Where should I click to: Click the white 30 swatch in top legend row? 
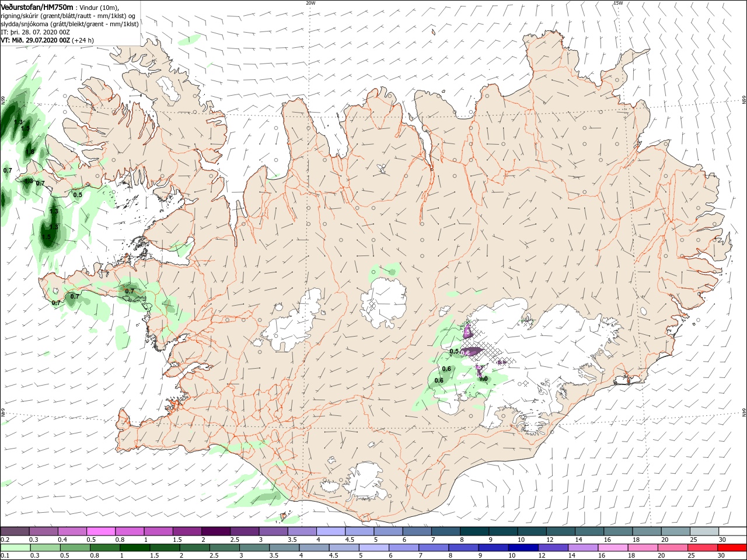(733, 531)
